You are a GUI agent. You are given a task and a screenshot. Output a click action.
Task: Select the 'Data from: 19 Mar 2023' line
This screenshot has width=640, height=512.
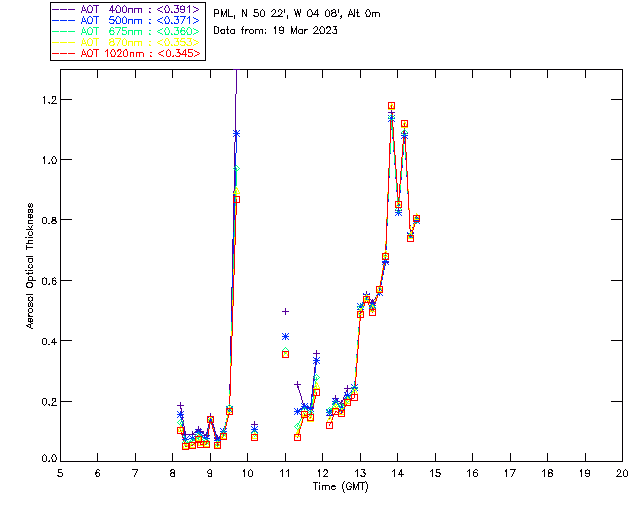276,31
